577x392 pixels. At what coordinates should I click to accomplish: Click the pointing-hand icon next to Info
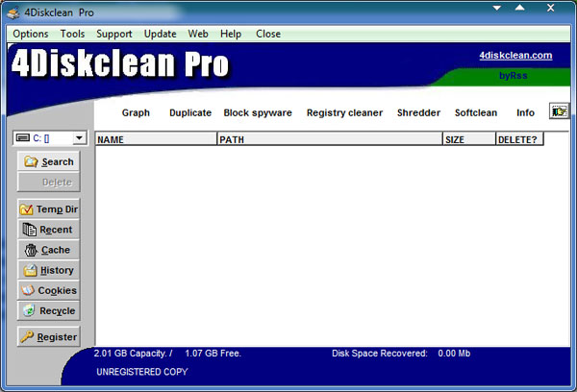[559, 111]
